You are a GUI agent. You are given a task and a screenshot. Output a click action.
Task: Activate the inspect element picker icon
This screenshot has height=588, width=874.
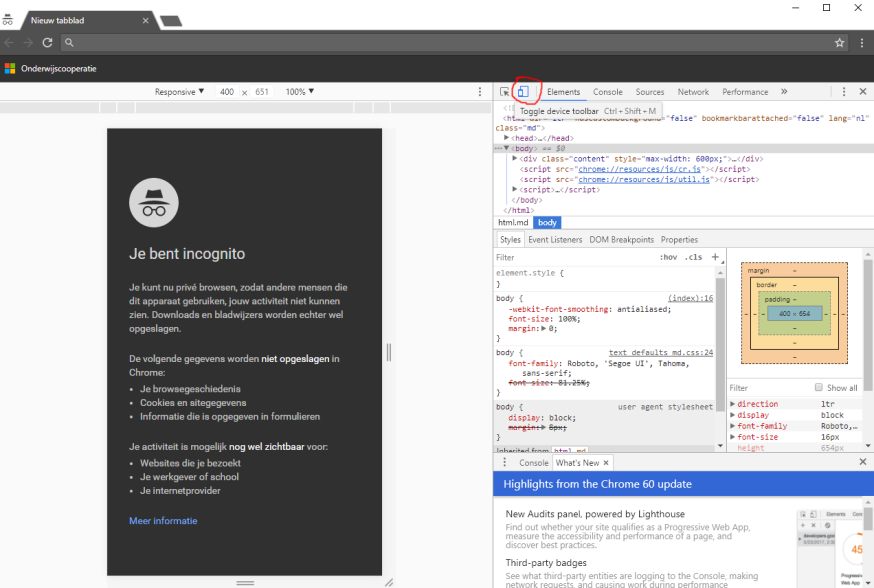pyautogui.click(x=504, y=91)
